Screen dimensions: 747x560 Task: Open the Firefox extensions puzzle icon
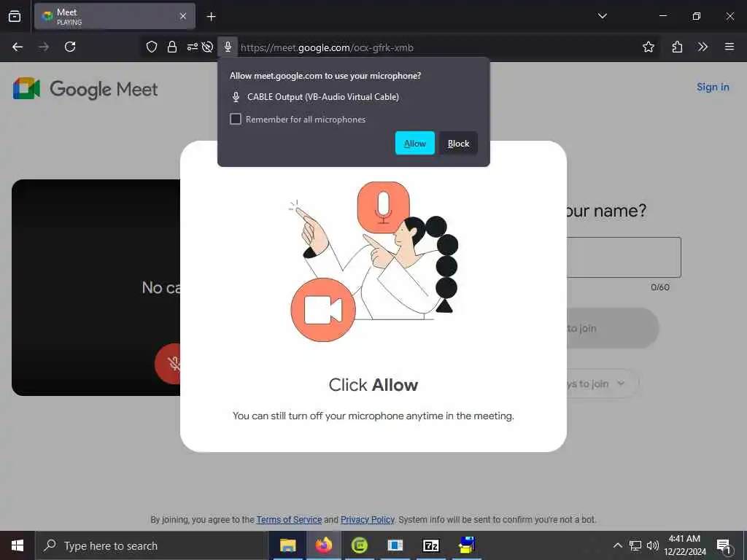(677, 47)
